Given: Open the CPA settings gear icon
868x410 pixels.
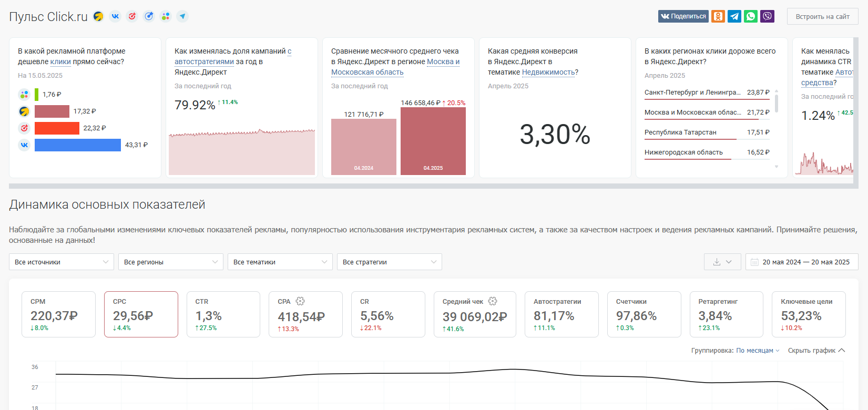Looking at the screenshot, I should pyautogui.click(x=300, y=301).
